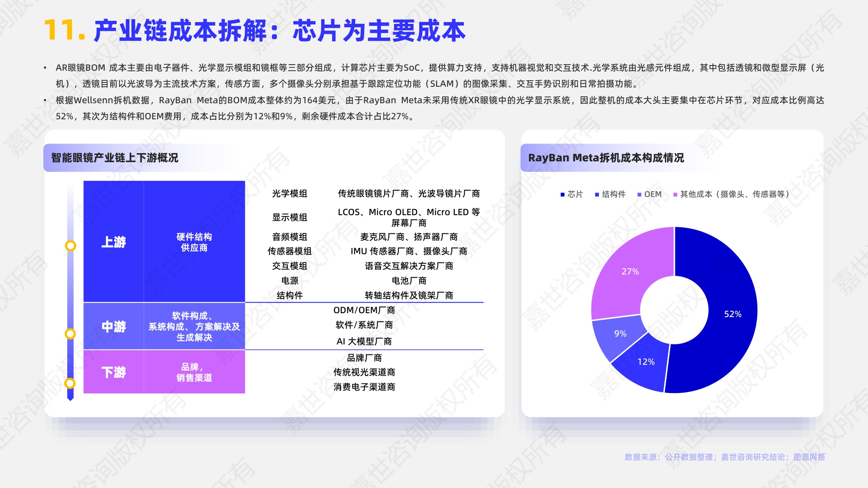Toggle the 芯片 series in the legend
Viewport: 868px width, 488px height.
tap(571, 194)
